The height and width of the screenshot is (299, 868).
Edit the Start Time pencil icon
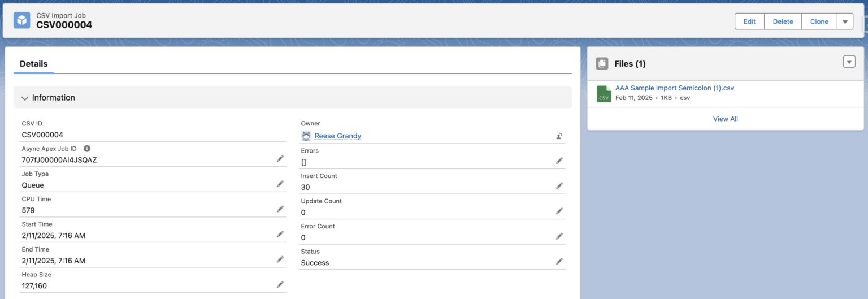(280, 235)
